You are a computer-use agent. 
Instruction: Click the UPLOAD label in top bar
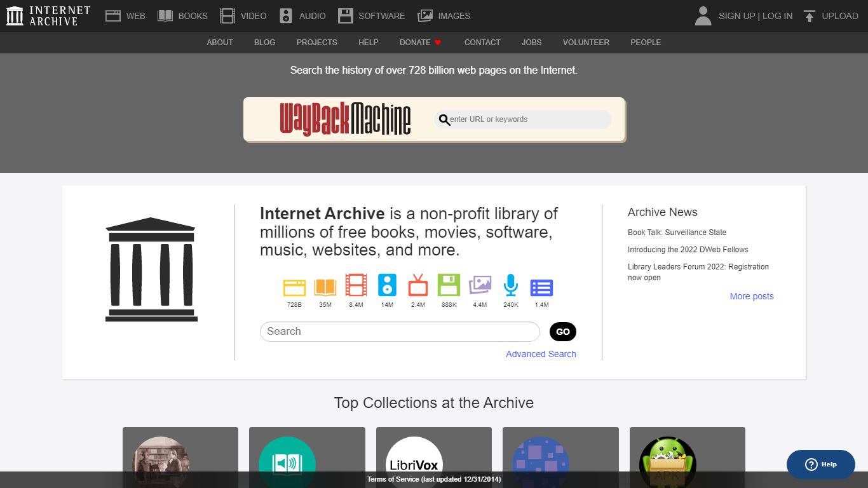click(x=840, y=16)
